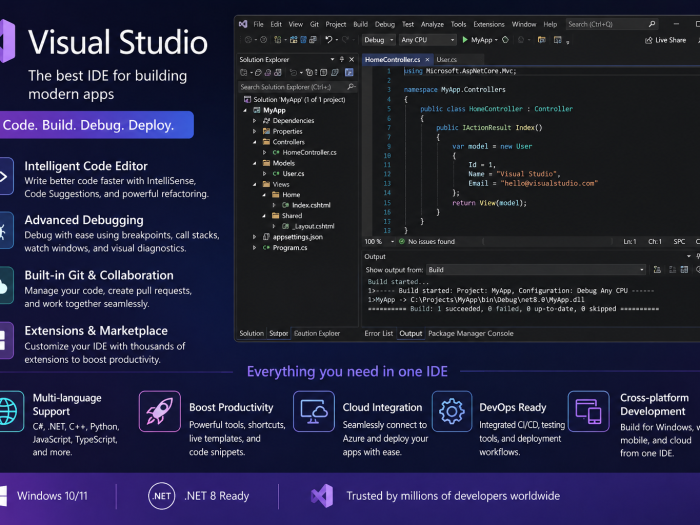Open the dropdown arrow right of MyApp start button
This screenshot has width=700, height=525.
[496, 40]
